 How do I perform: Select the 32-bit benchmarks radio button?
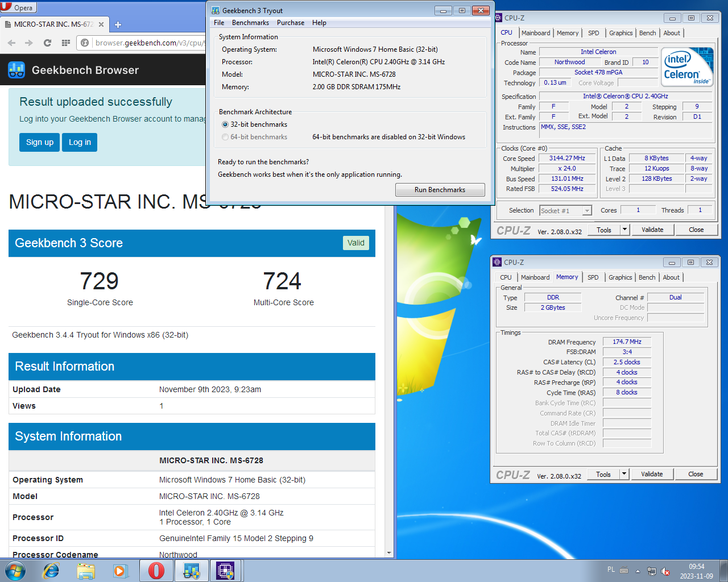pos(225,124)
